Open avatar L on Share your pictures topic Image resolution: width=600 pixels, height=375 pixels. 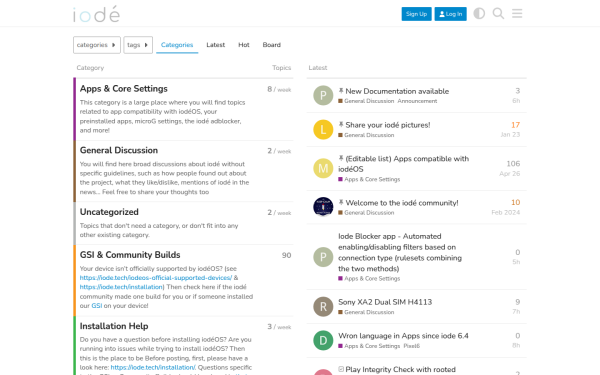pyautogui.click(x=323, y=129)
